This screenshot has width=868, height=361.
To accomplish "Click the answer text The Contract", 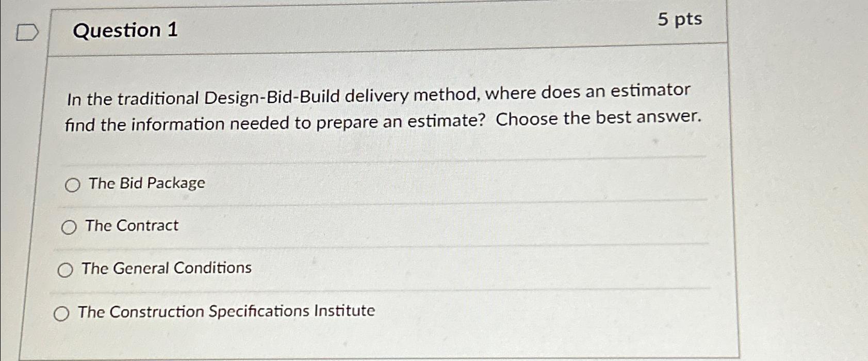I will [x=132, y=225].
